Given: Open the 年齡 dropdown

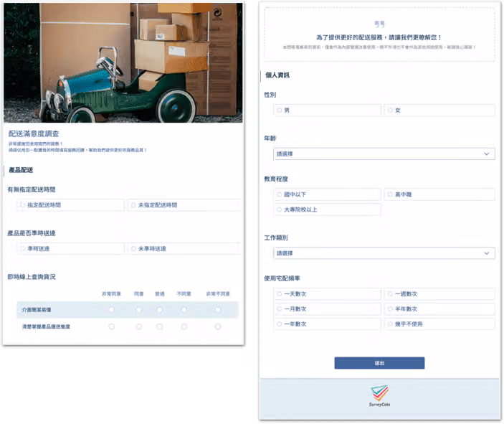Looking at the screenshot, I should coord(384,154).
